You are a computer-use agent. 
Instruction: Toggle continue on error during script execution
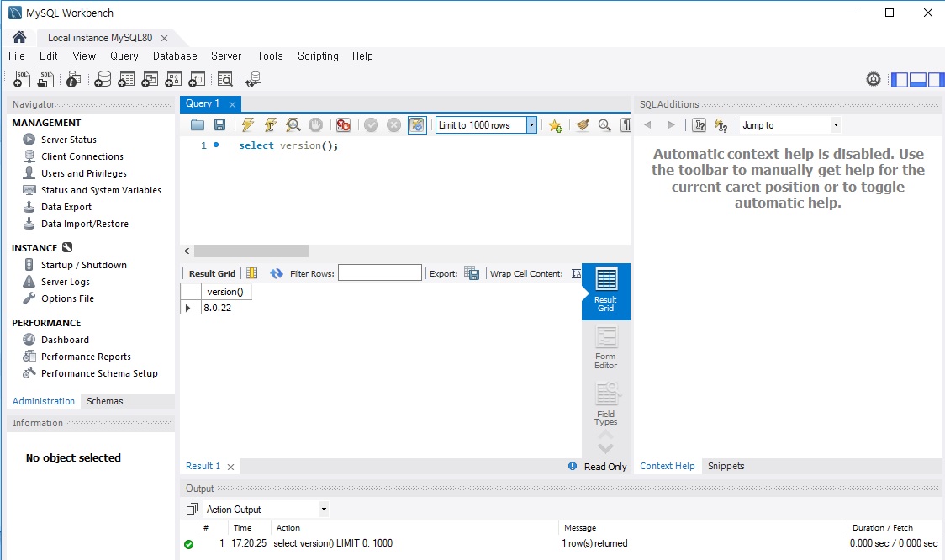[x=344, y=124]
